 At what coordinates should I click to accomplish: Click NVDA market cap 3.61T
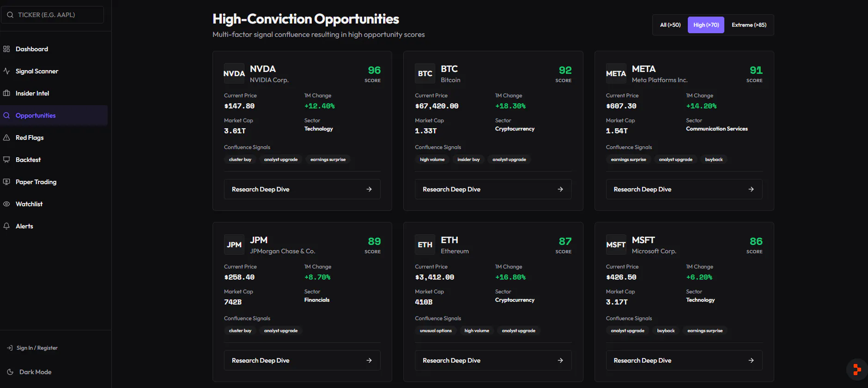[235, 131]
